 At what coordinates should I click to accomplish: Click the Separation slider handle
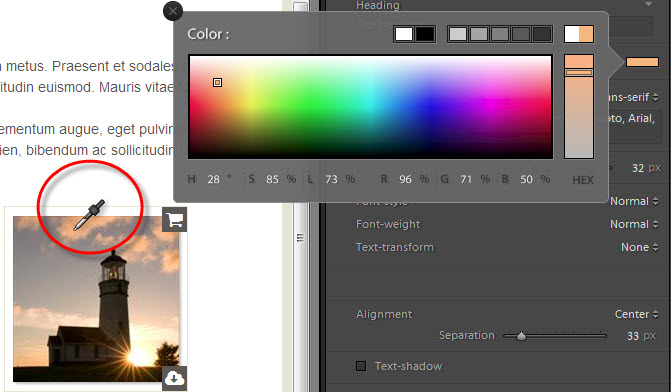521,336
